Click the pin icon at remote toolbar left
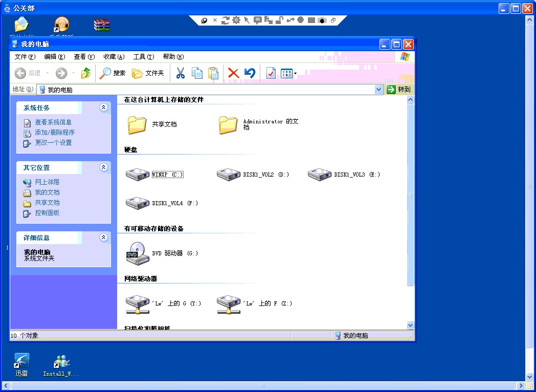536x392 pixels. pos(204,20)
